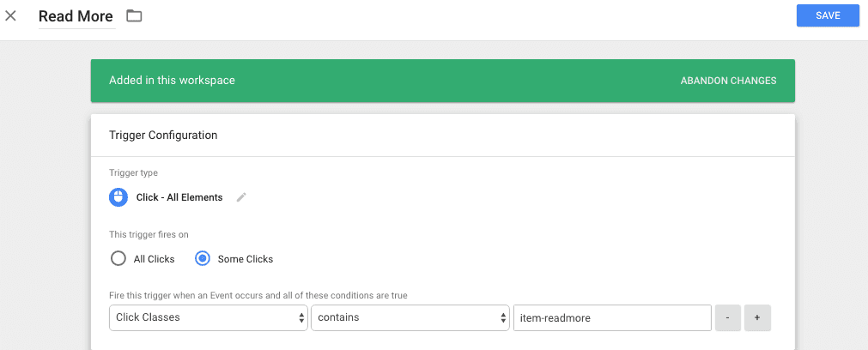Image resolution: width=868 pixels, height=350 pixels.
Task: Click the item-readmore value field
Action: point(611,317)
